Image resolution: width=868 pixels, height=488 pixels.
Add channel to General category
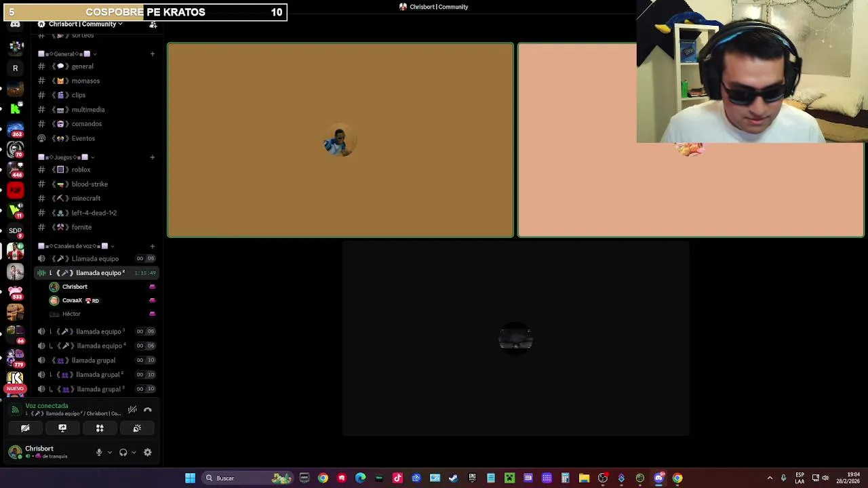152,54
